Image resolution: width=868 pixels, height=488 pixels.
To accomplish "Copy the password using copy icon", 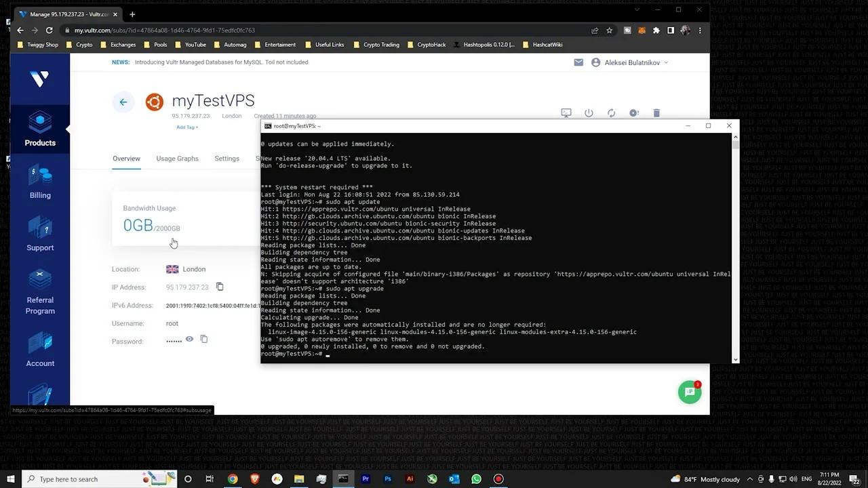I will point(204,339).
